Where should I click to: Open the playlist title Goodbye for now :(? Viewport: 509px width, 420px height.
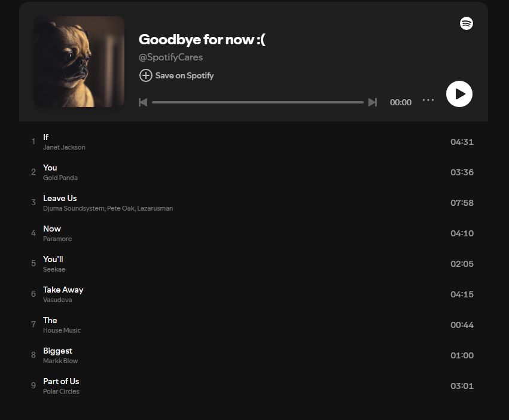[202, 39]
